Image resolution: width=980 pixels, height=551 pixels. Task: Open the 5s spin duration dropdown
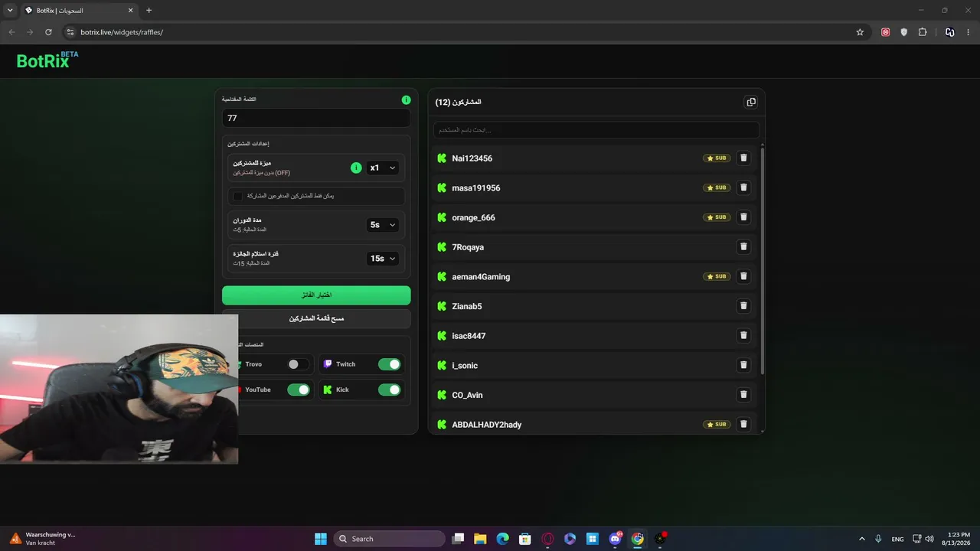click(382, 225)
